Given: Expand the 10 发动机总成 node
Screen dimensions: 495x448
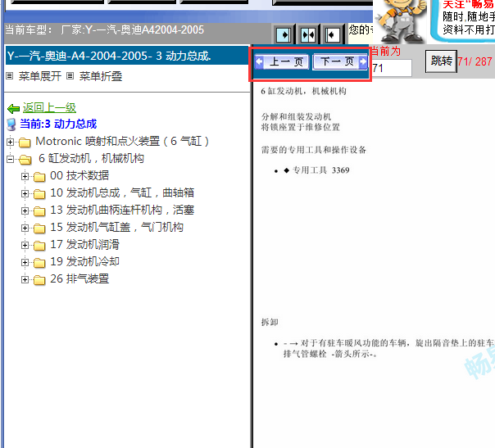Looking at the screenshot, I should 25,194.
